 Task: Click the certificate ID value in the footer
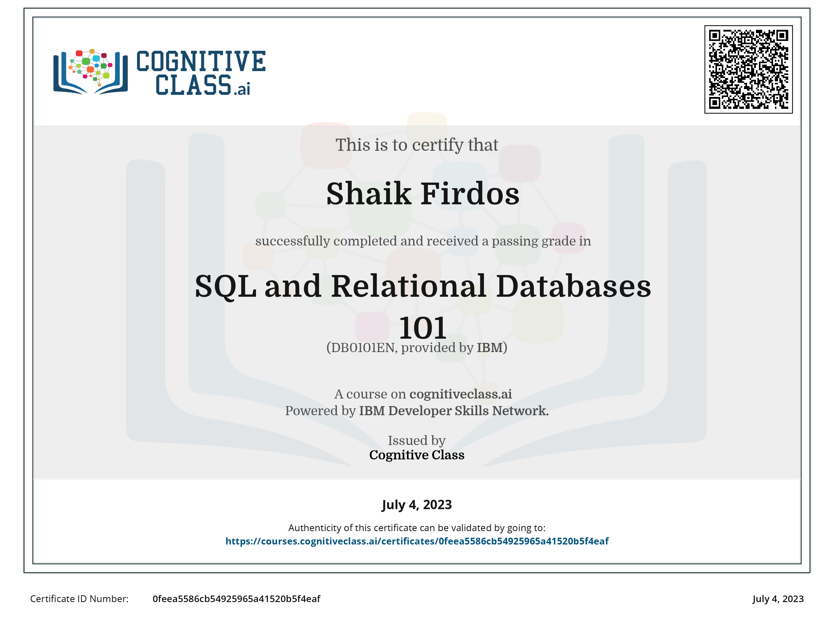tap(236, 599)
